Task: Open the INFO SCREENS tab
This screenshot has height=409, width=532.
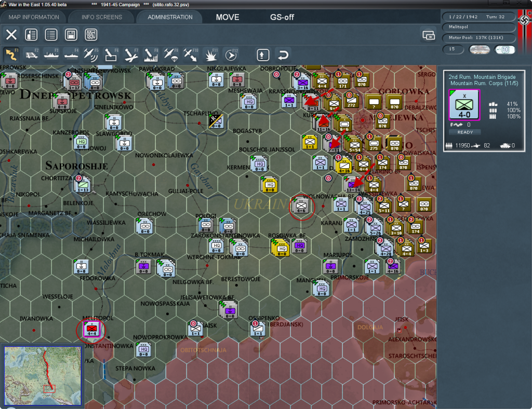Action: [101, 17]
